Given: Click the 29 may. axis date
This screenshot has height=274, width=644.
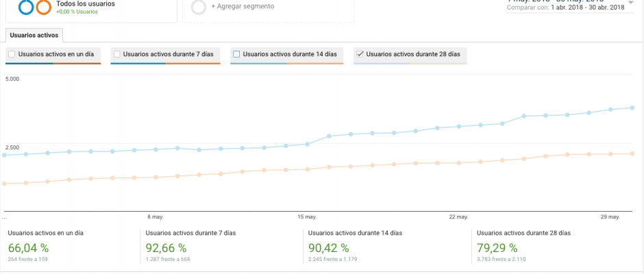Looking at the screenshot, I should coord(610,216).
